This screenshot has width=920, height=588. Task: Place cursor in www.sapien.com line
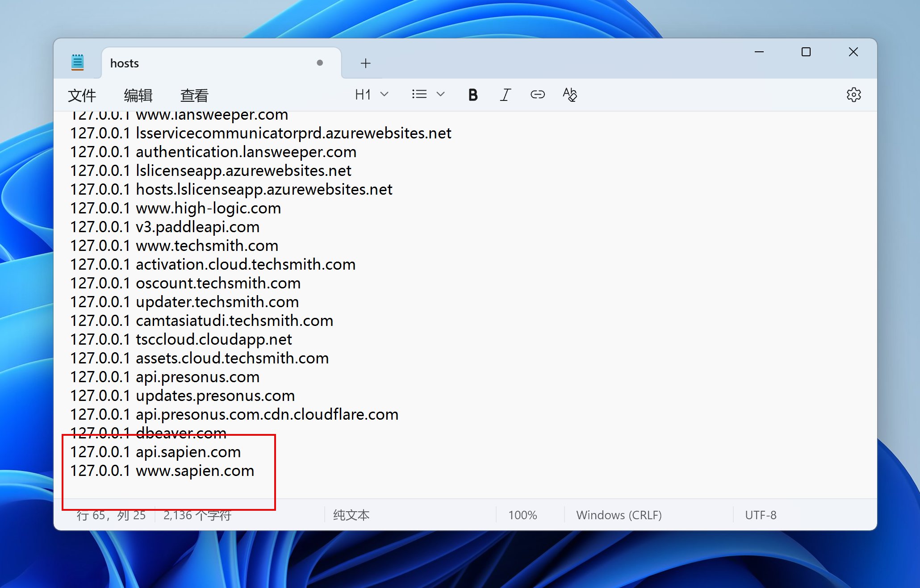click(x=195, y=471)
